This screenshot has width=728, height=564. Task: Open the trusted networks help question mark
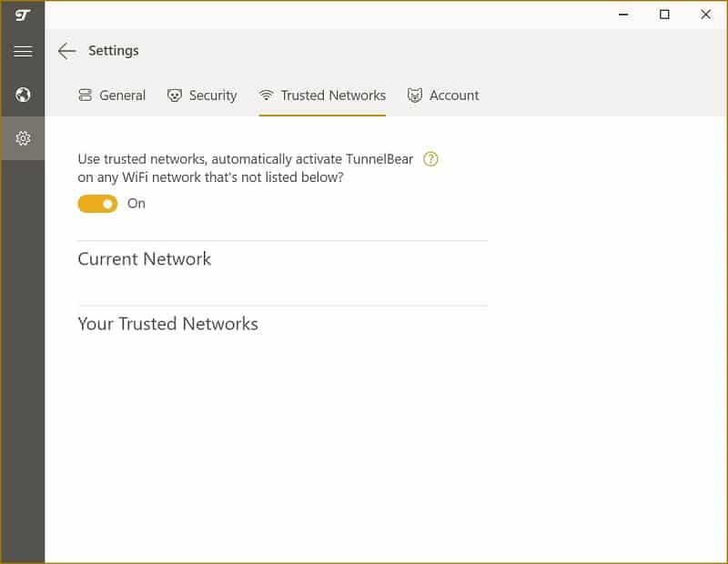[x=431, y=159]
